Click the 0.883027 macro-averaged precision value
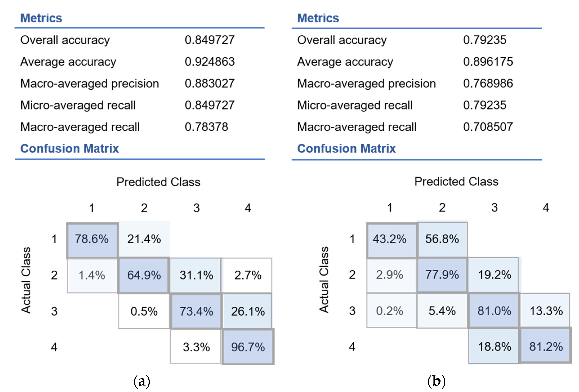Screen dimensions: 579x392 pyautogui.click(x=209, y=83)
